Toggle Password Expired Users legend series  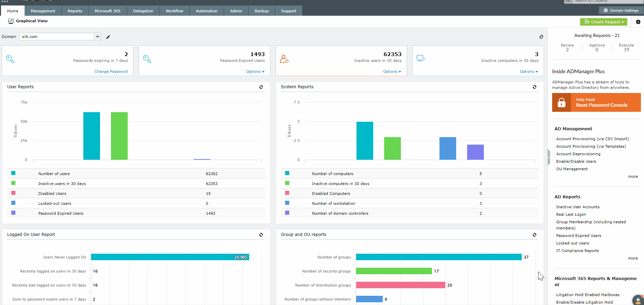click(x=14, y=213)
